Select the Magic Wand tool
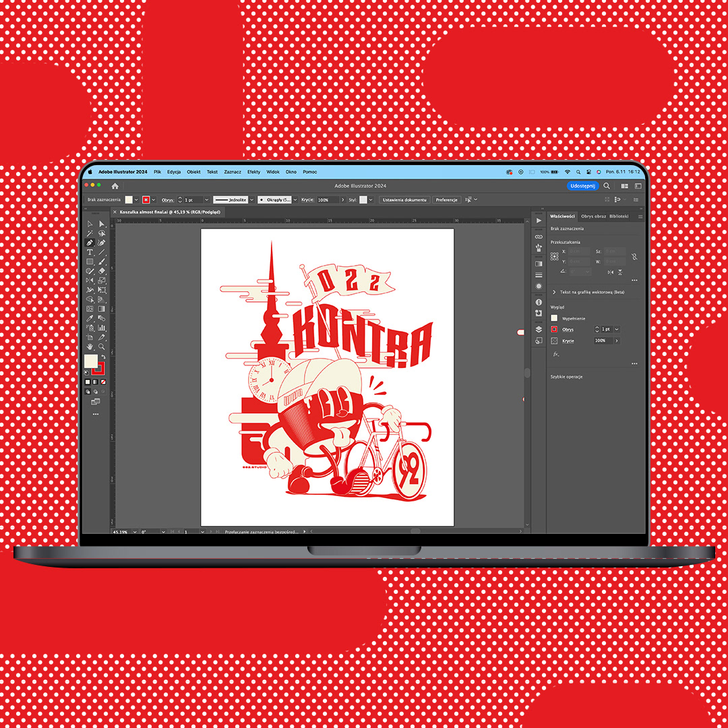The width and height of the screenshot is (728, 728). coord(90,233)
